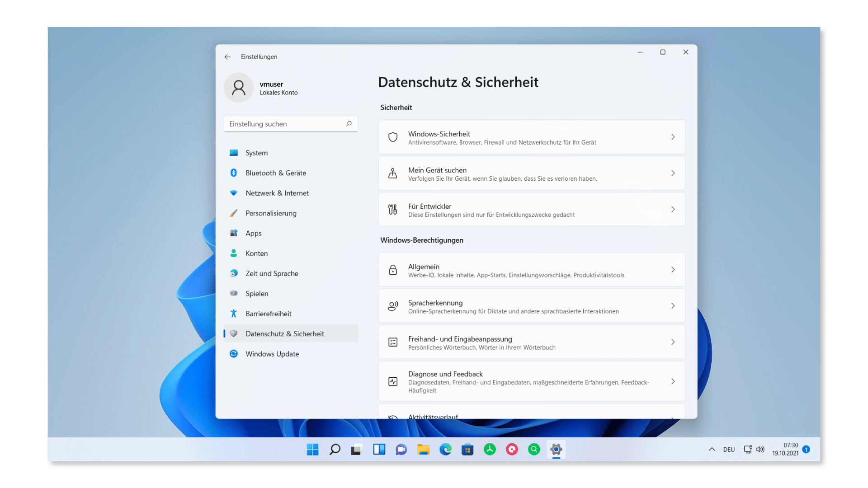Expand the Mein Gerät suchen chevron
The height and width of the screenshot is (488, 868).
tap(673, 174)
